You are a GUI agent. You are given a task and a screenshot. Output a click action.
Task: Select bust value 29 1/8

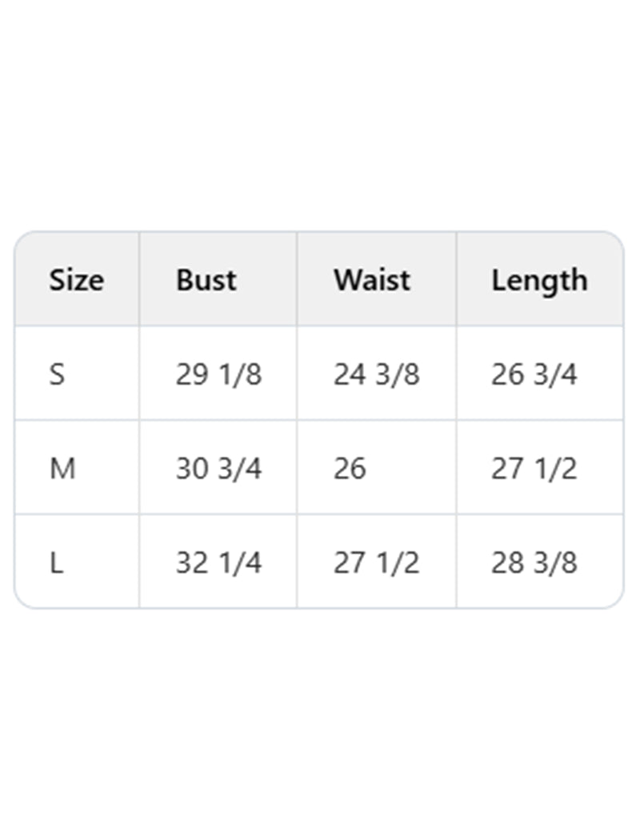coord(218,374)
